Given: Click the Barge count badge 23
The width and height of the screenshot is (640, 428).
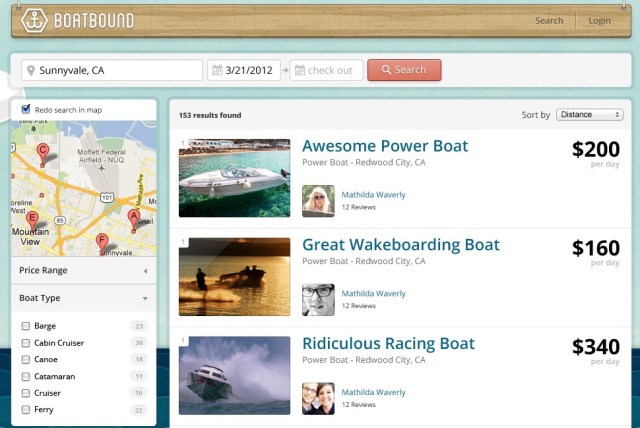Looking at the screenshot, I should [139, 326].
